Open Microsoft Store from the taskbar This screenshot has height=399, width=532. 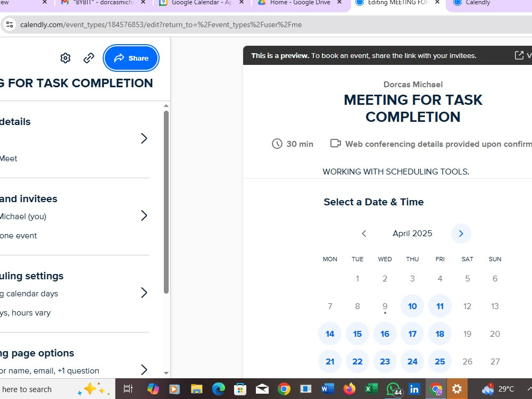pos(240,389)
